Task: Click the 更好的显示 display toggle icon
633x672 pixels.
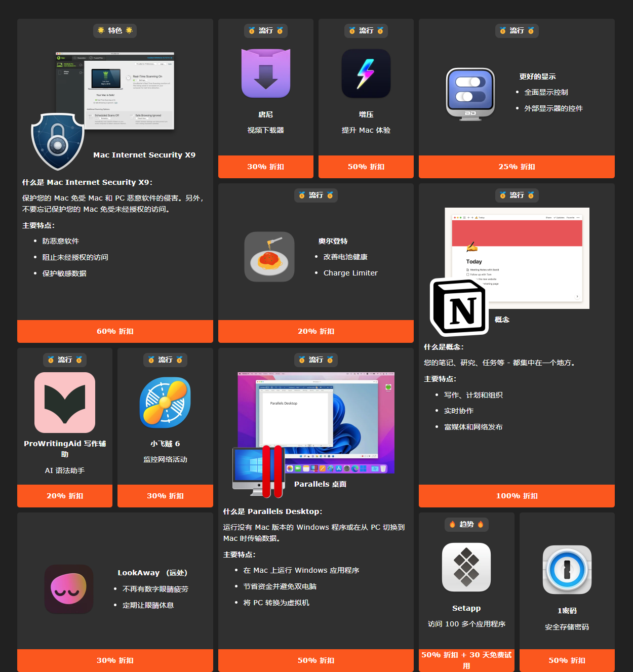Action: point(470,94)
